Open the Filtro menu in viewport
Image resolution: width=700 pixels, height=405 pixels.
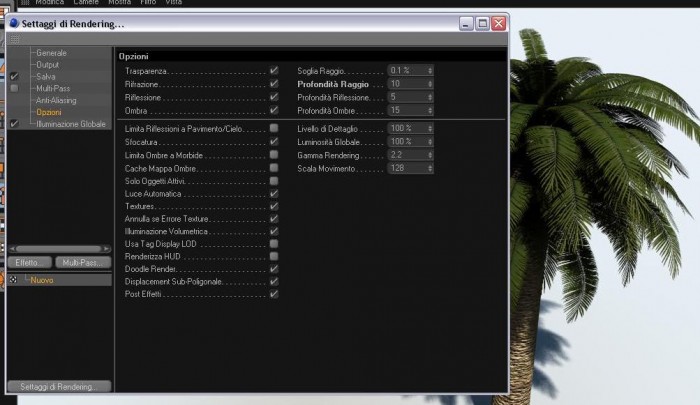click(x=148, y=2)
